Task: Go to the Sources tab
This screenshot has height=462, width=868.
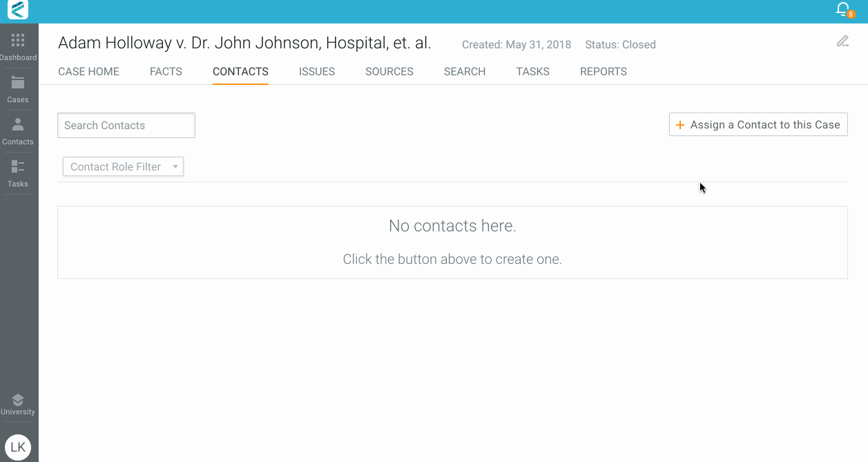Action: [x=389, y=72]
